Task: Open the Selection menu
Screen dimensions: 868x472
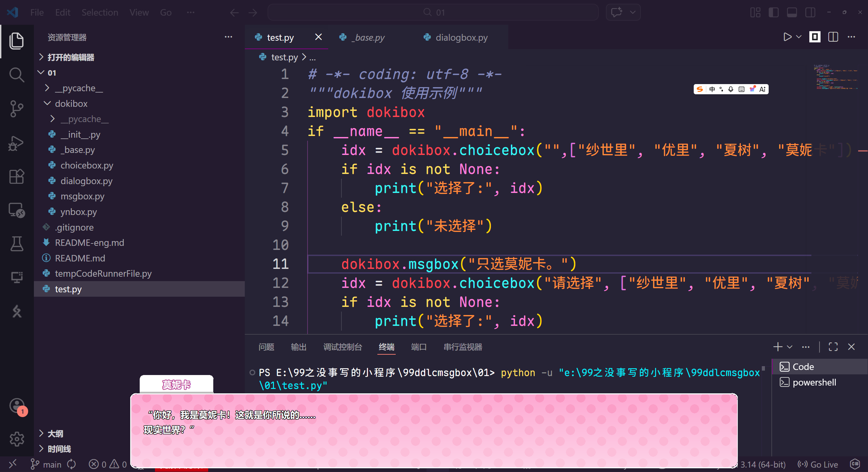Action: 100,13
